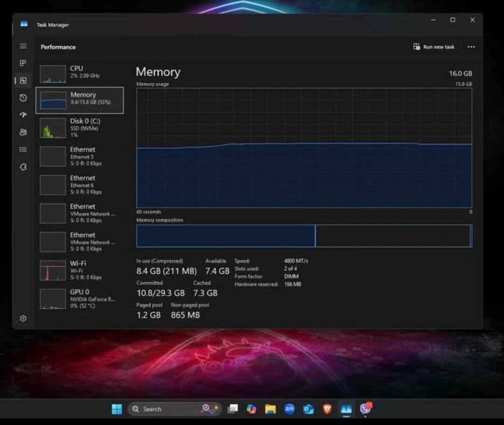Select CPU in the performance list
This screenshot has width=504, height=425.
pyautogui.click(x=79, y=73)
